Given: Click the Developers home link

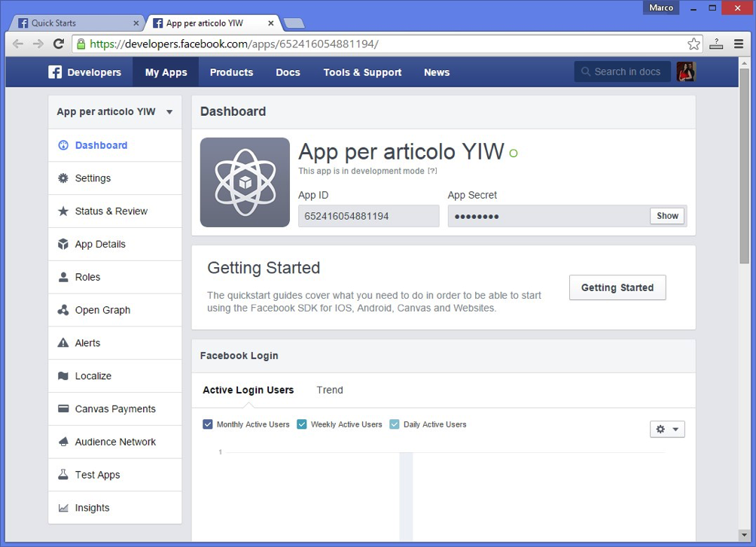Looking at the screenshot, I should click(85, 71).
